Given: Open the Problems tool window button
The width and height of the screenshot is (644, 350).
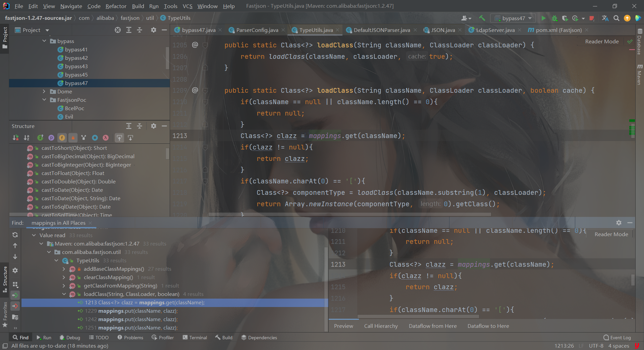Looking at the screenshot, I should coord(130,338).
